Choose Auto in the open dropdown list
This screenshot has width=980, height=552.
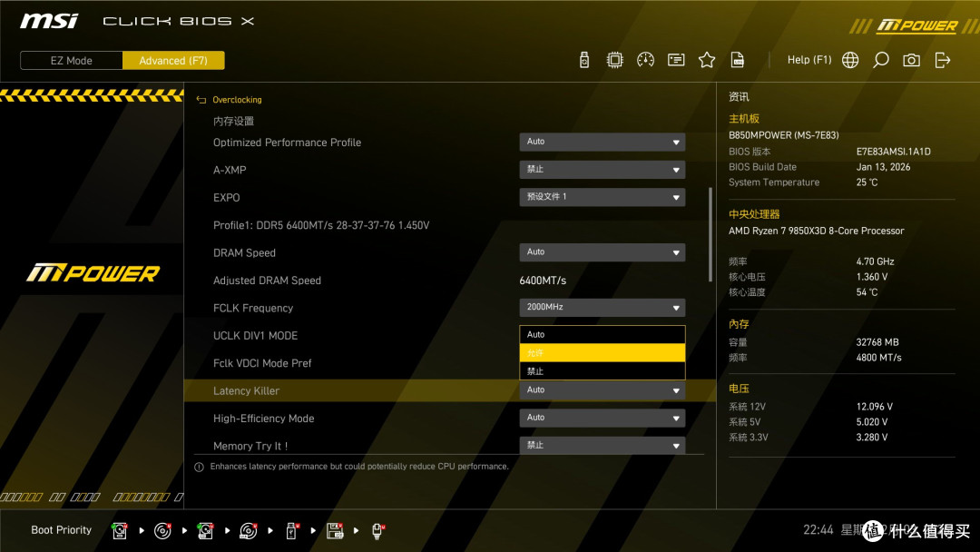(x=602, y=334)
